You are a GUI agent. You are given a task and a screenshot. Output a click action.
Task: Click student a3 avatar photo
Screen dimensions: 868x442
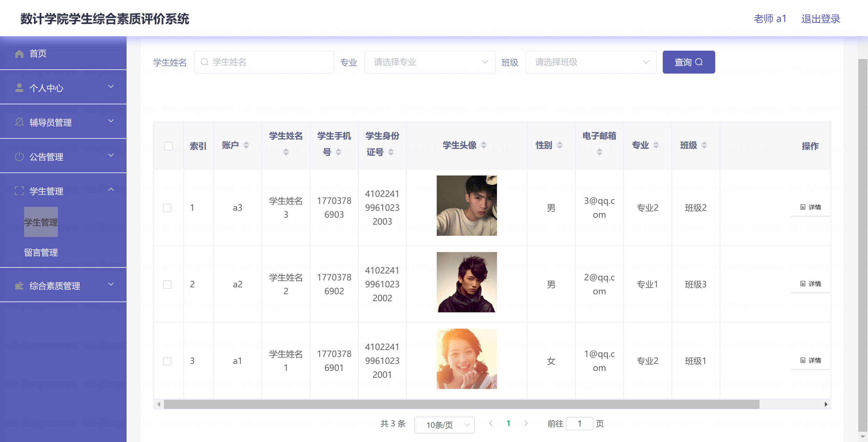(467, 205)
